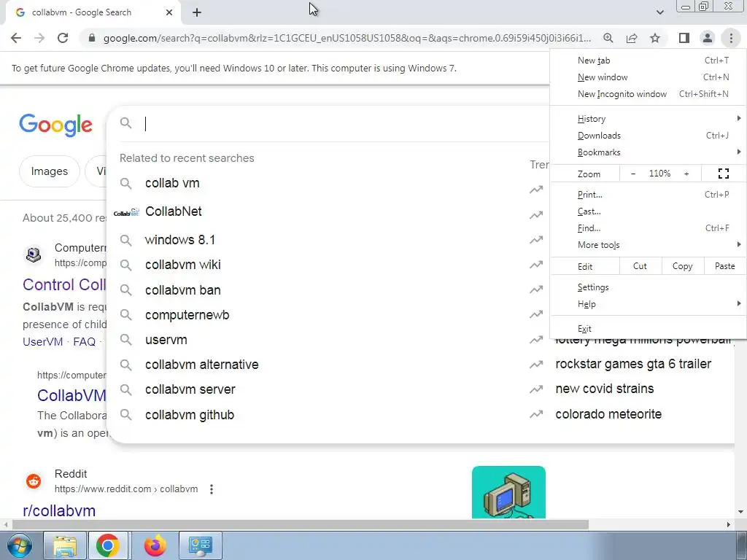
Task: Select New window from the menu
Action: (x=648, y=77)
